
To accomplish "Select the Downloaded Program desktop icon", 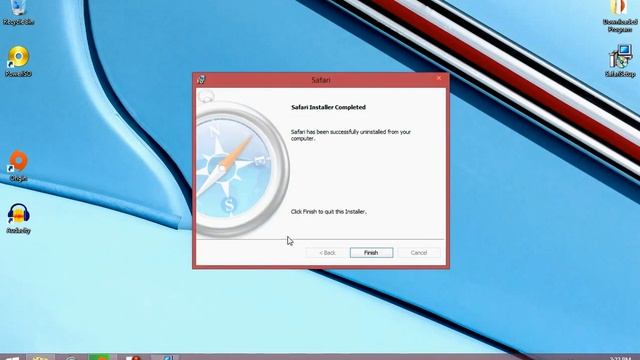I will pos(620,16).
